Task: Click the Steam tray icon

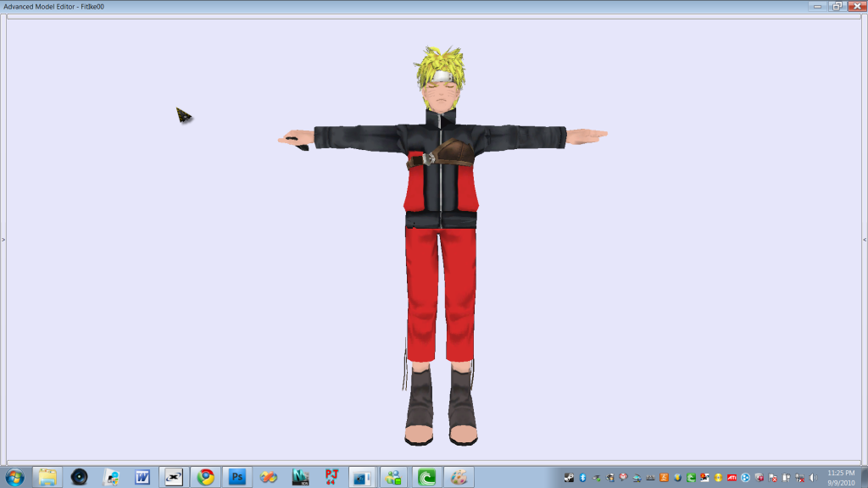Action: coord(569,478)
